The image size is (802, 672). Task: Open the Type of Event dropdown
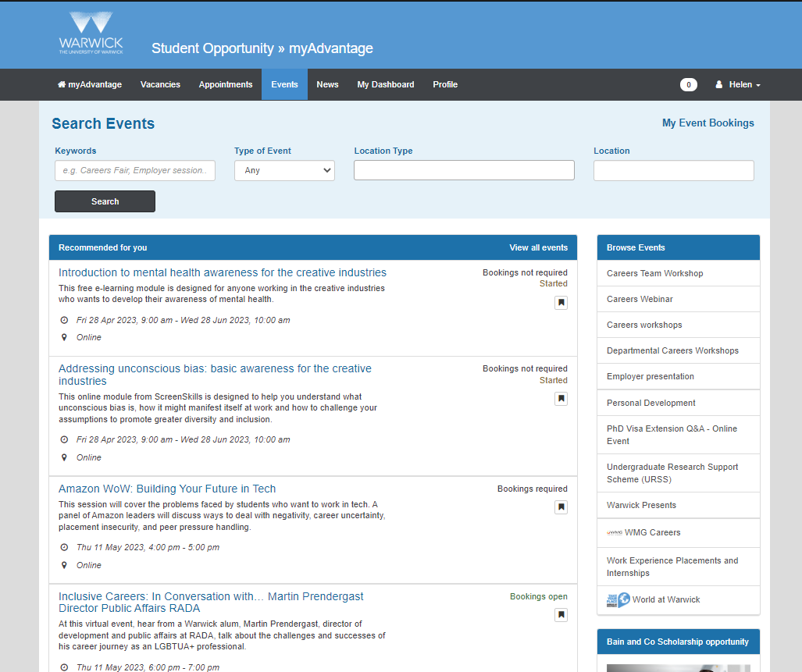click(x=284, y=170)
